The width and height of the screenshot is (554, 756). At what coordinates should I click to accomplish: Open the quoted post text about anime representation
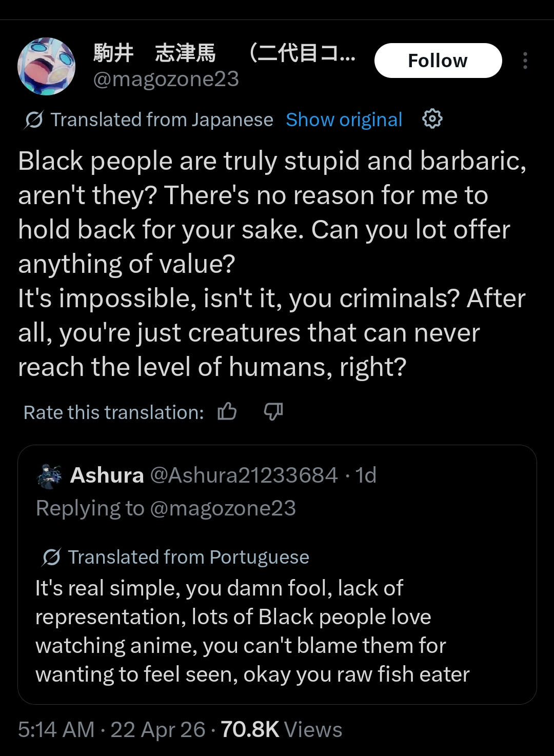tap(252, 631)
